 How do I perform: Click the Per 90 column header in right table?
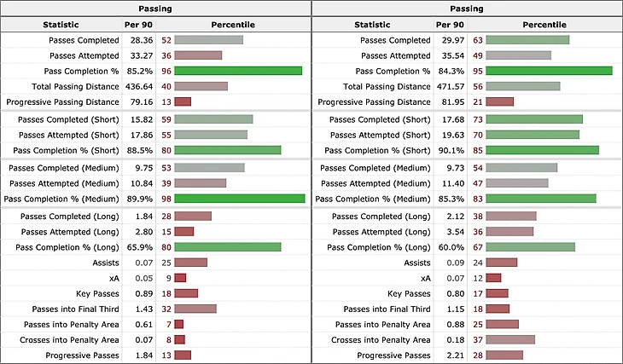[x=448, y=25]
